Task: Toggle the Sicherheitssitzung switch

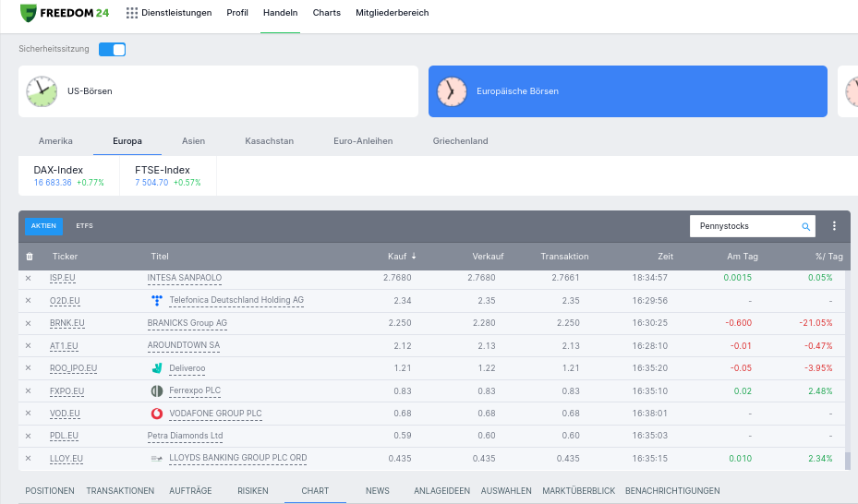Action: (x=112, y=49)
